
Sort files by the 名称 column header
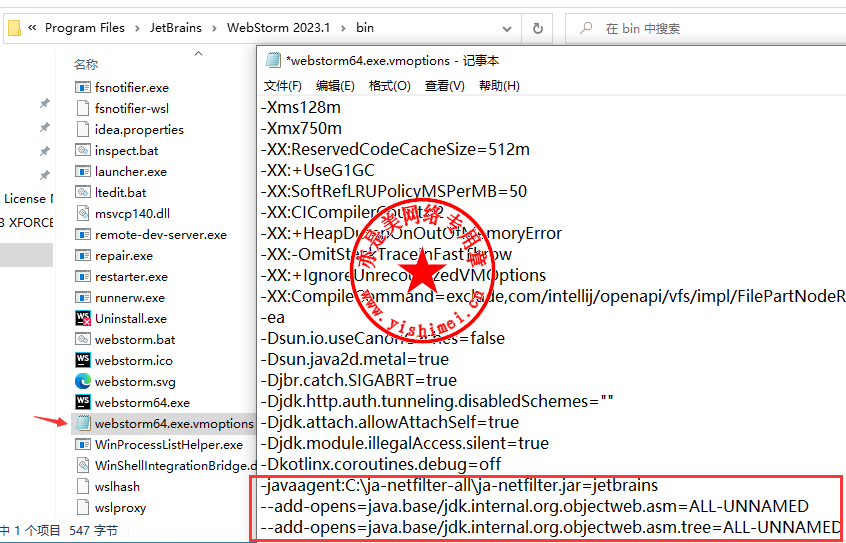(86, 65)
